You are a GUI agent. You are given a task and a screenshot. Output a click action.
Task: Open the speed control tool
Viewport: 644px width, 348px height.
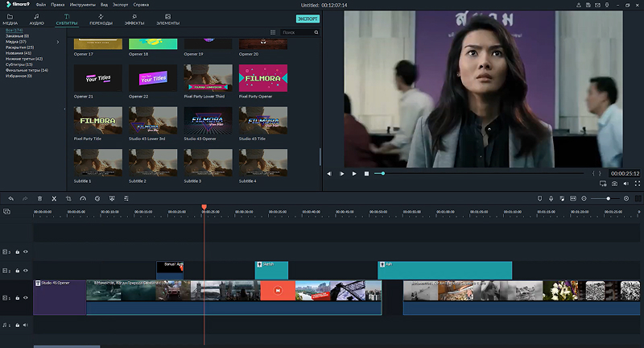83,198
